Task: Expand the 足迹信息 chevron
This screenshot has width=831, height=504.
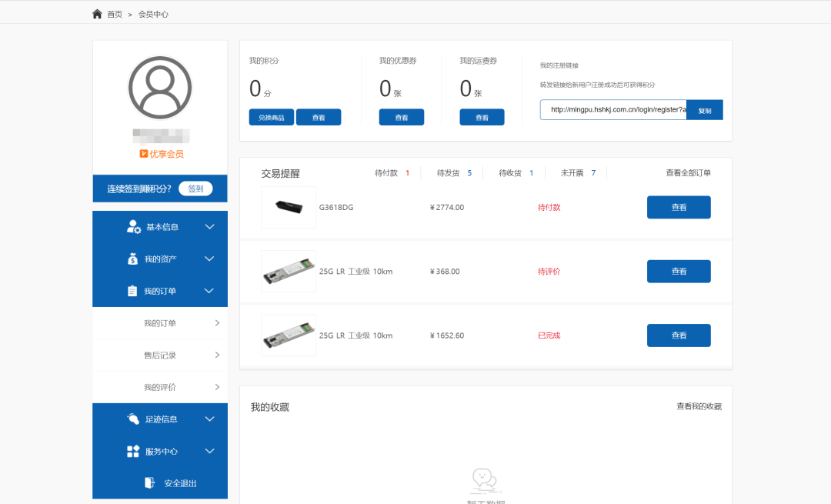Action: [210, 419]
